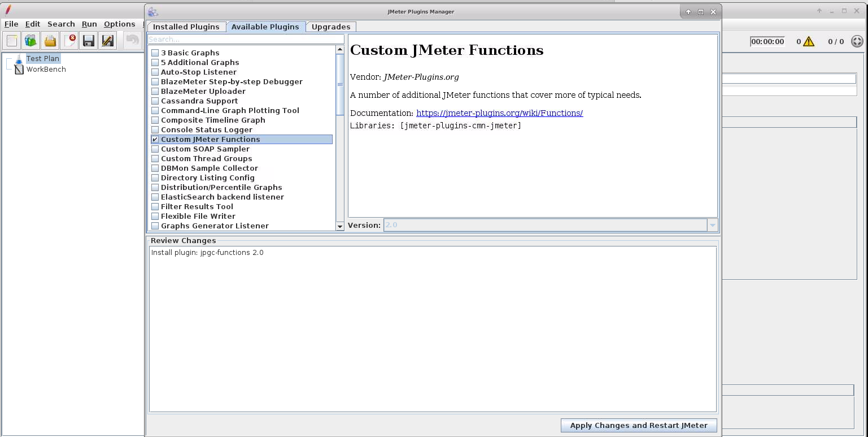Image resolution: width=868 pixels, height=437 pixels.
Task: Click the plugin list scroll-up arrow
Action: point(340,50)
